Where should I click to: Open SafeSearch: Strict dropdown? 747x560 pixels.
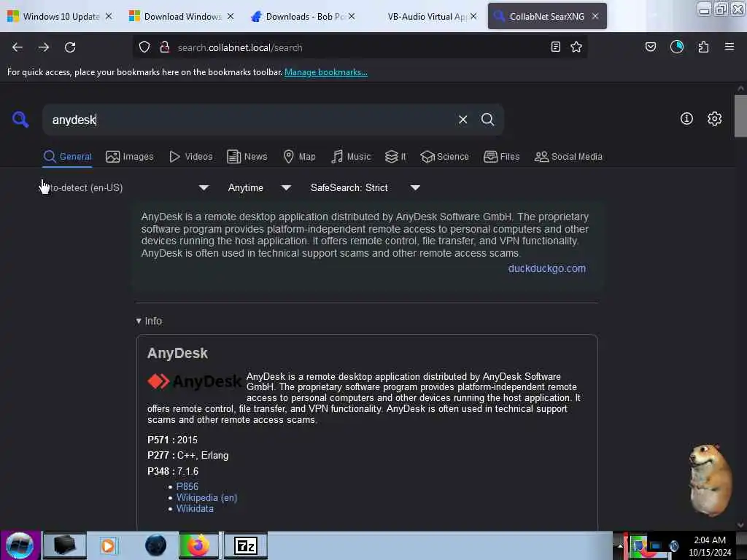(x=365, y=187)
